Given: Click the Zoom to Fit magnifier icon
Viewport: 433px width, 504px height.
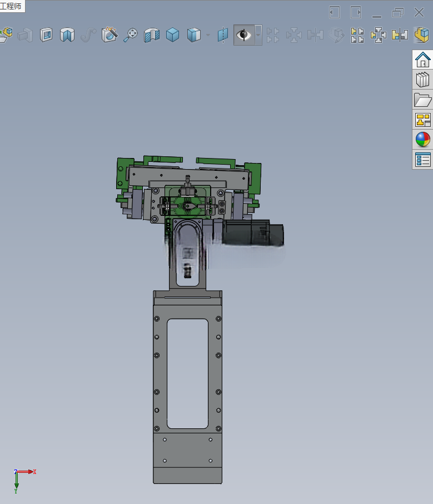Looking at the screenshot, I should 131,34.
